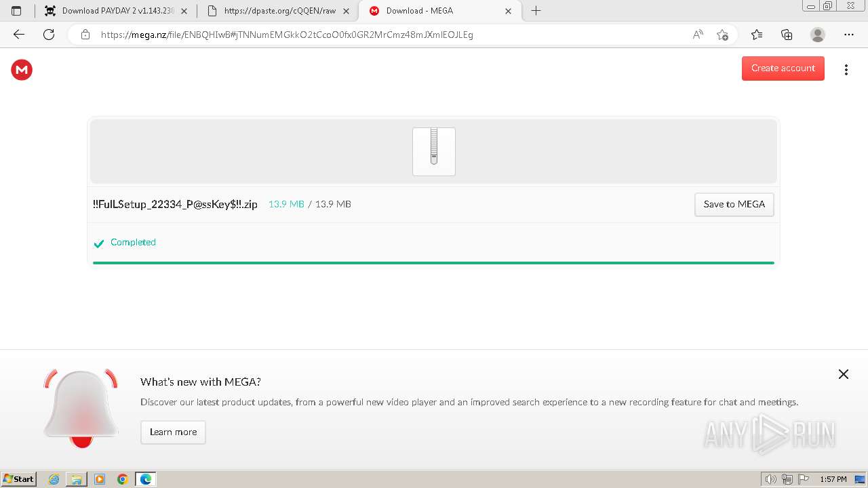Open a new browser tab
This screenshot has height=488, width=868.
tap(536, 11)
